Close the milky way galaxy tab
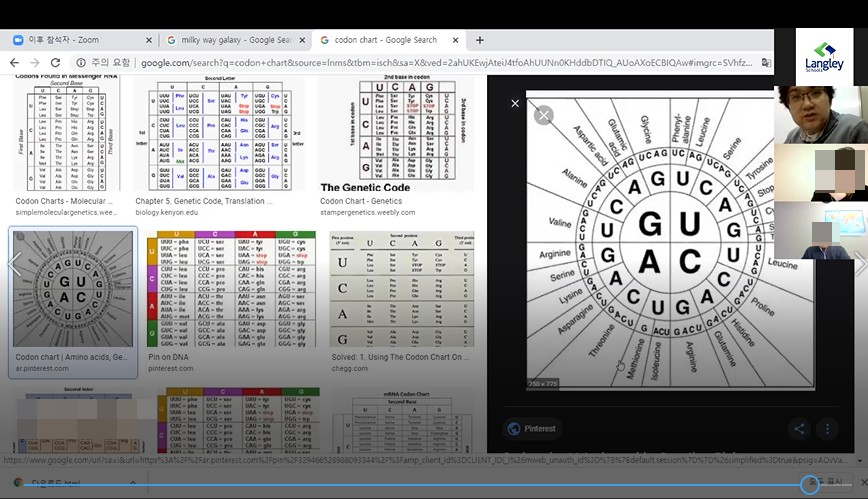This screenshot has width=868, height=499. point(302,40)
